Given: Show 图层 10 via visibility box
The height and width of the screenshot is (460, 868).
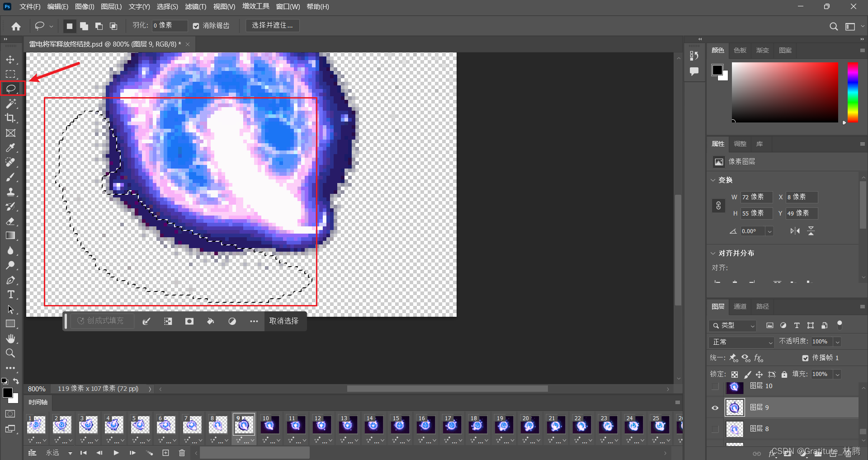Looking at the screenshot, I should point(715,386).
